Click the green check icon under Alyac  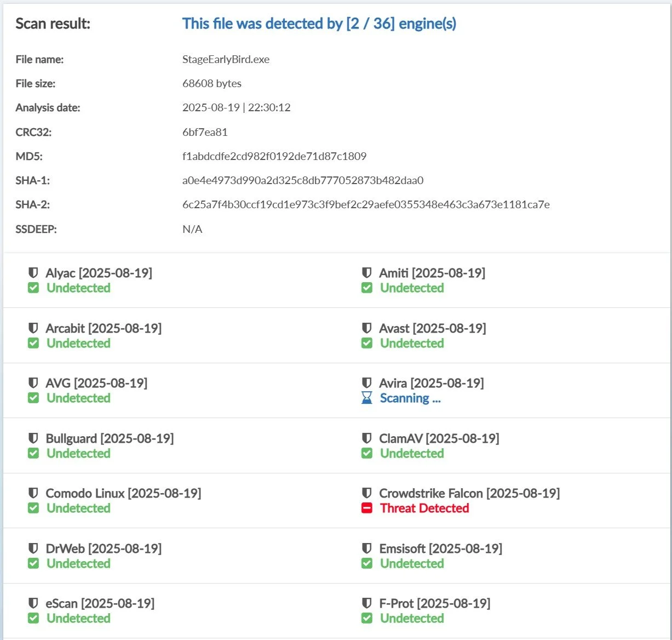coord(33,288)
